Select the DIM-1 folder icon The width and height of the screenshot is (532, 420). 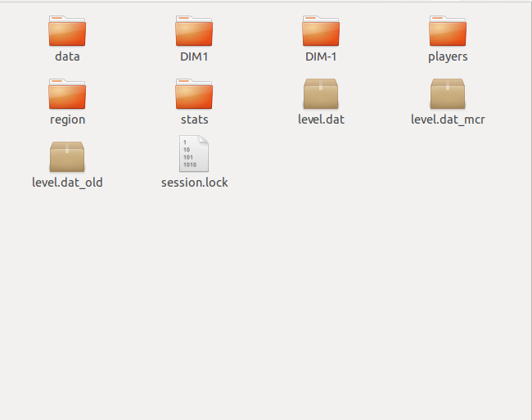[x=321, y=30]
